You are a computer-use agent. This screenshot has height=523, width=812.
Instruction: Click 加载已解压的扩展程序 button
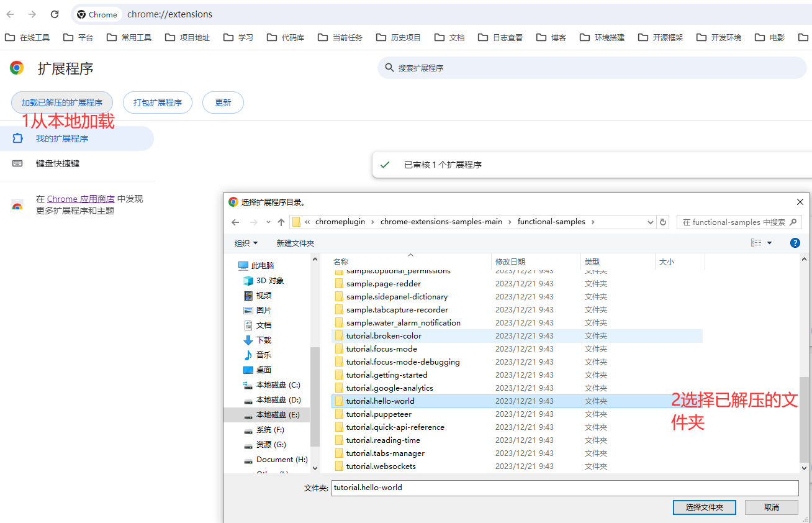[x=62, y=102]
